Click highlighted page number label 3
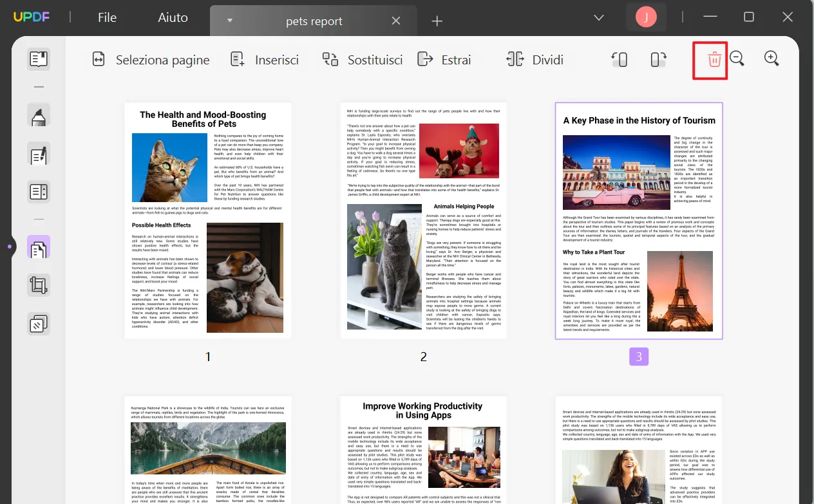This screenshot has height=504, width=814. click(x=639, y=357)
